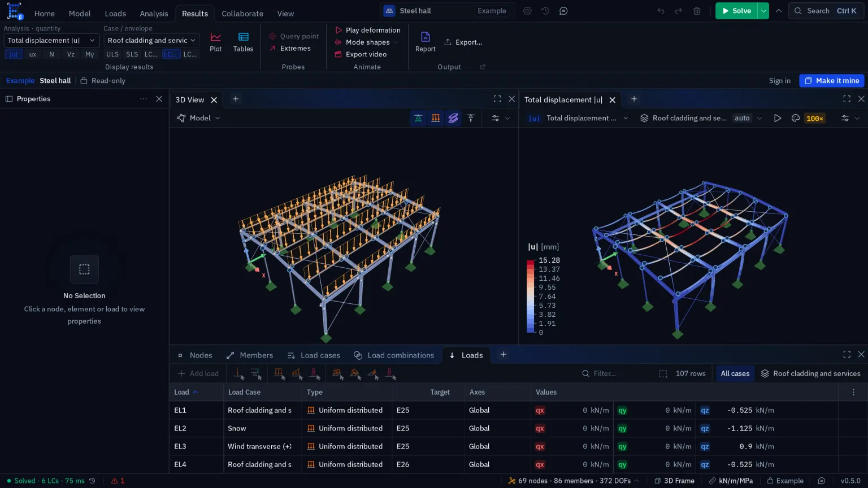Open version history icon
The height and width of the screenshot is (488, 868).
tap(545, 11)
